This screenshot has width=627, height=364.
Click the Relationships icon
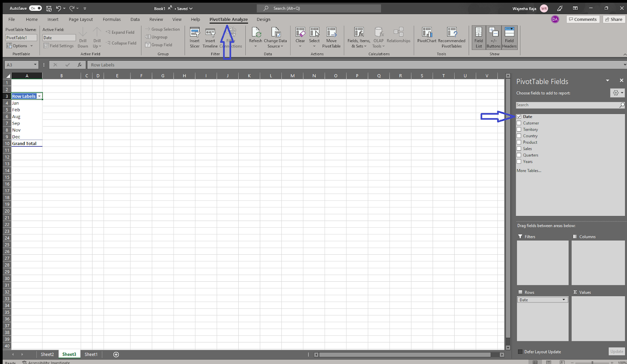[399, 33]
